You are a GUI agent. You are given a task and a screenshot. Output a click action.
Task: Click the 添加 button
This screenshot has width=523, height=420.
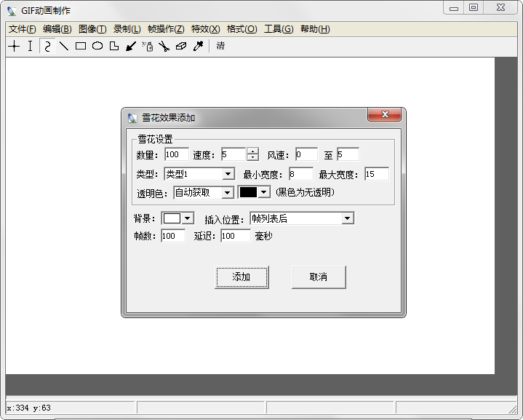241,277
